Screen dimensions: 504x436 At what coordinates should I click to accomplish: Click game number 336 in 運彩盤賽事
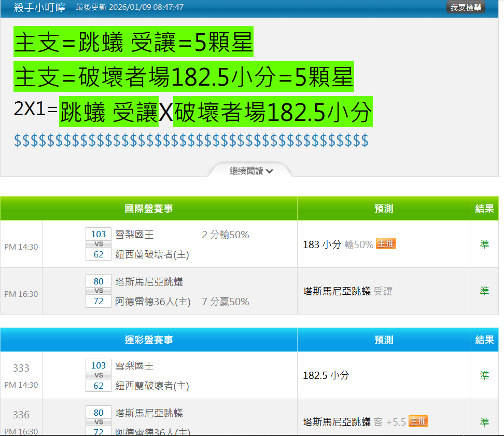21,415
